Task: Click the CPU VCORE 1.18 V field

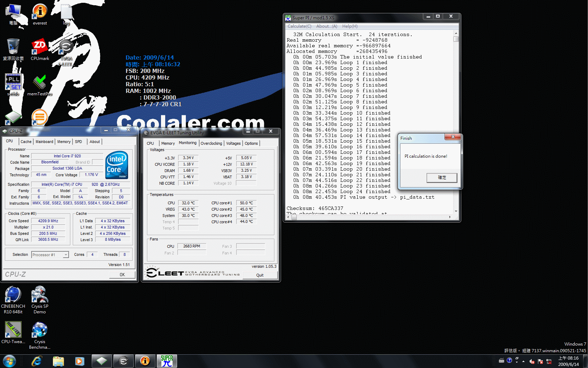Action: pos(188,164)
